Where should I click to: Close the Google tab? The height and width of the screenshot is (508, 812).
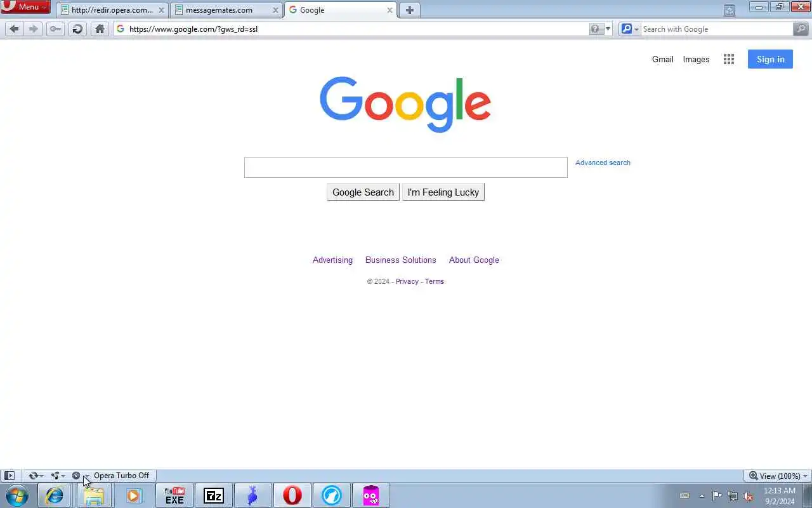(390, 10)
